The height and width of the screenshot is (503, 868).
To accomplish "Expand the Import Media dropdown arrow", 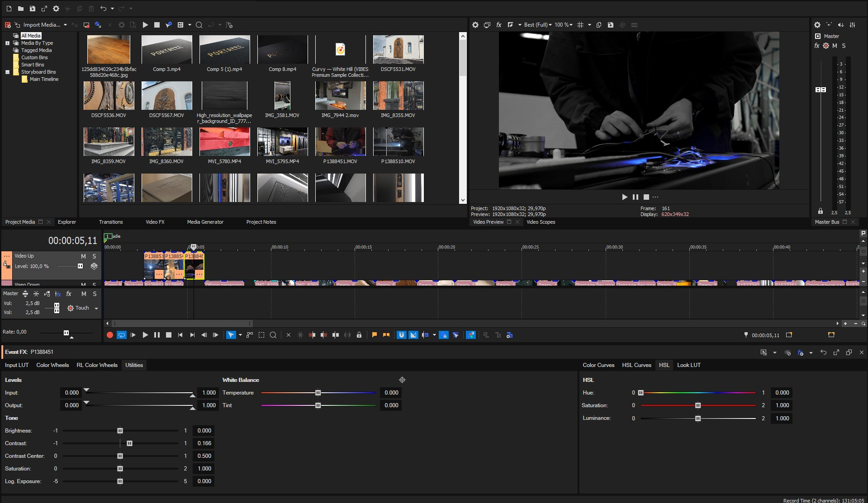I will pyautogui.click(x=66, y=25).
